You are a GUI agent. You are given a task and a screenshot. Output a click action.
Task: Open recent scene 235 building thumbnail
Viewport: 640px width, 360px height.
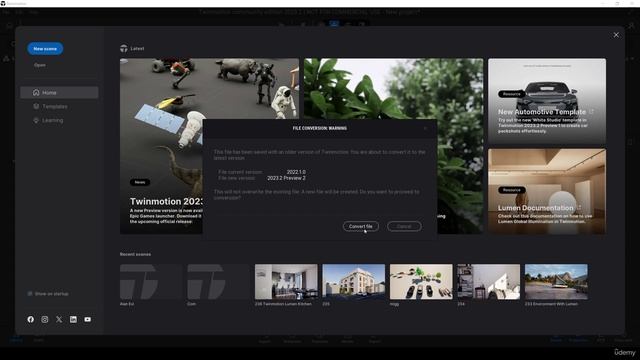tap(353, 282)
